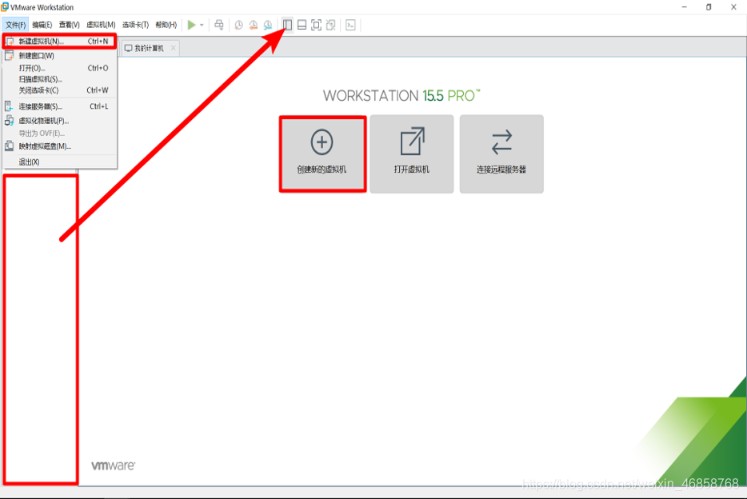Enter full screen mode using the toolbar icon
Screen dimensions: 747x499
(x=316, y=25)
